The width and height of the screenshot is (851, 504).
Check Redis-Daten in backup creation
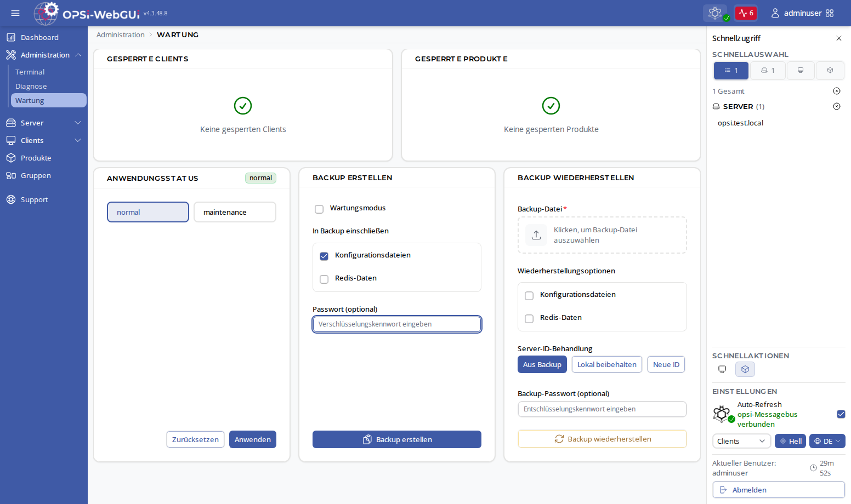coord(324,279)
